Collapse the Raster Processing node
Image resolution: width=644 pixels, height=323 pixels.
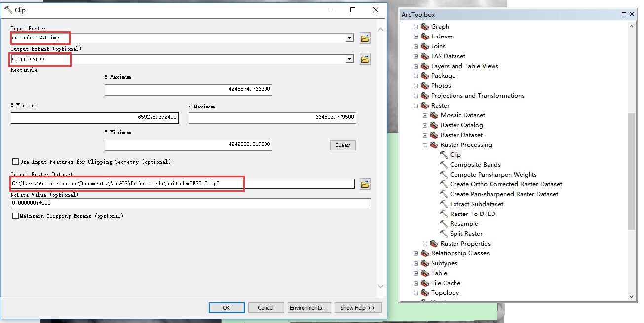(x=425, y=145)
